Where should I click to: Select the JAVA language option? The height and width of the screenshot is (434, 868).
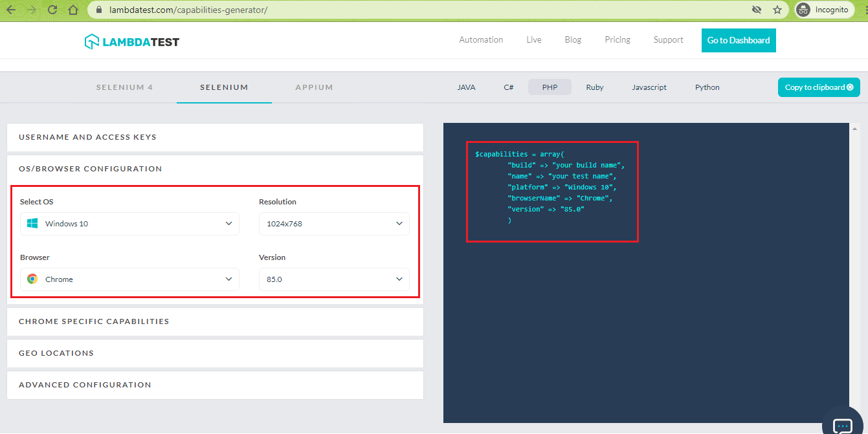coord(466,87)
